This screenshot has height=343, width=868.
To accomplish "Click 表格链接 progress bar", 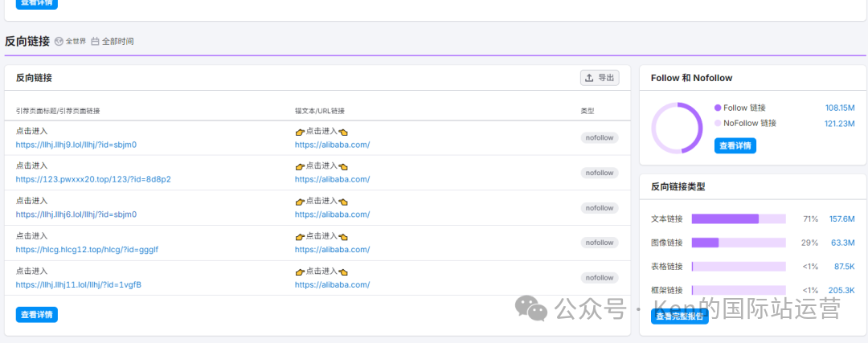I will (x=739, y=267).
